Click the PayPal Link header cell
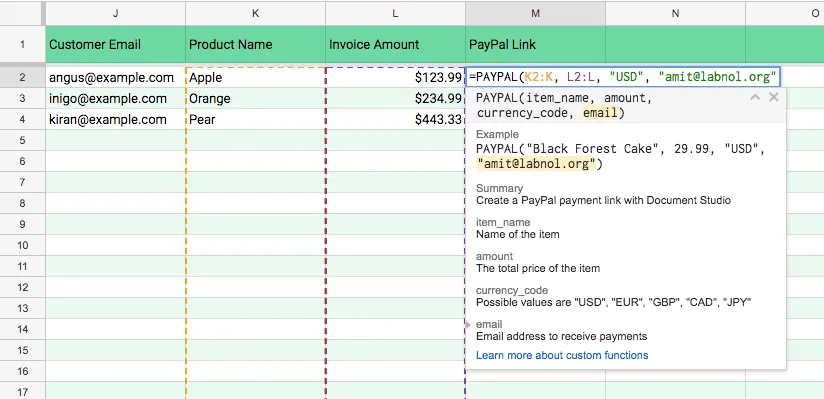The height and width of the screenshot is (399, 824). coord(535,44)
